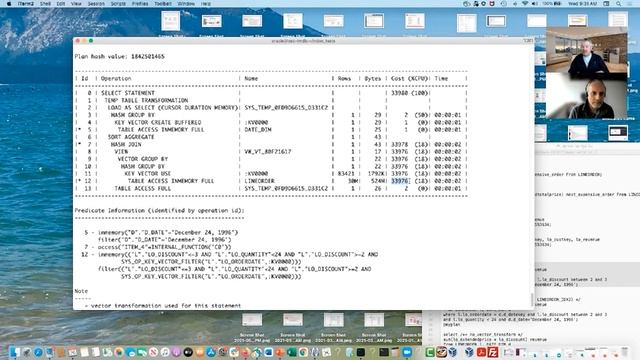Open the Zoom app in the Dock
640x360 pixels.
pos(407,352)
